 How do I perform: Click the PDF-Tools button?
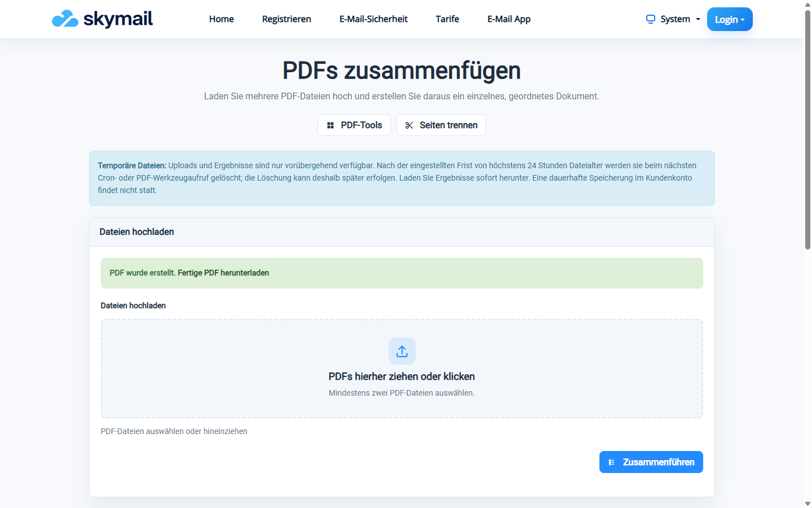pos(354,125)
